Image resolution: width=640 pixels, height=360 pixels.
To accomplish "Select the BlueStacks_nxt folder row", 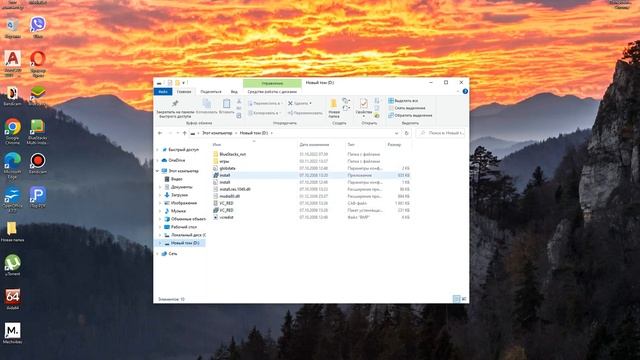I will point(311,154).
